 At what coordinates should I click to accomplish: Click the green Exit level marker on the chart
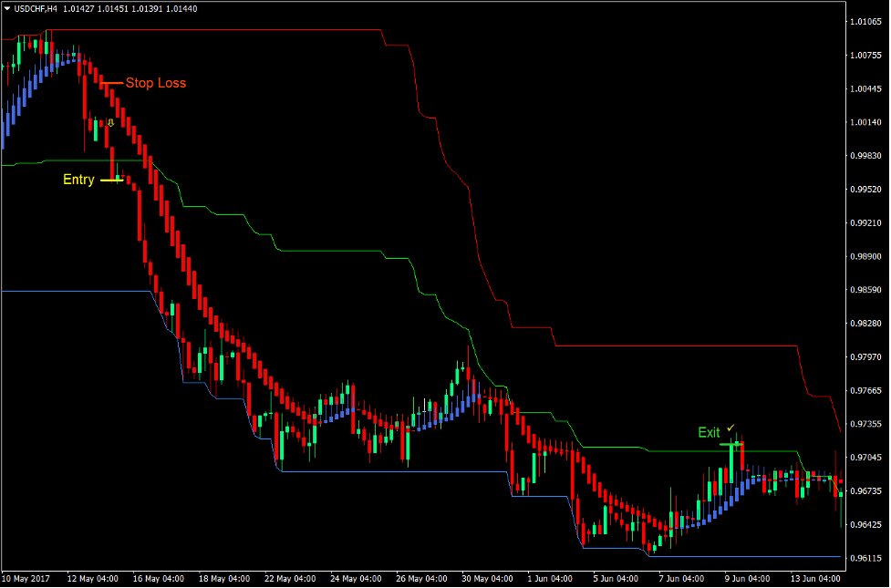(730, 444)
